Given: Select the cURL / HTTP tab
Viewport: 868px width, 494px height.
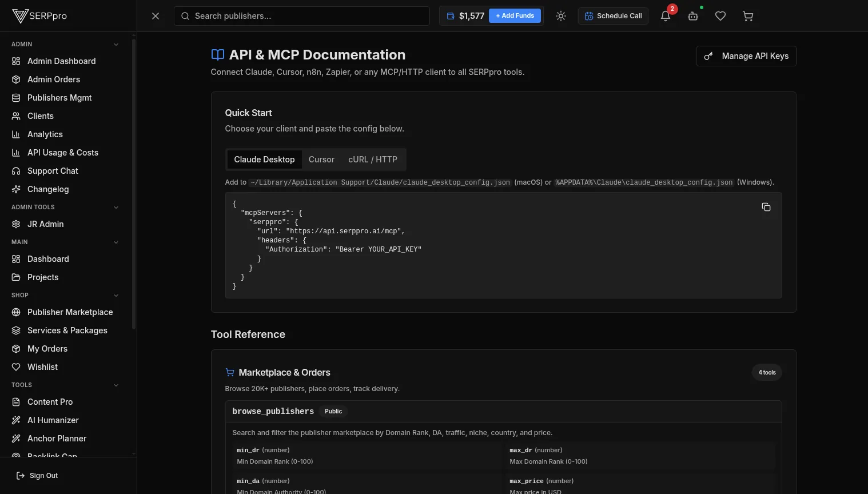Looking at the screenshot, I should [x=373, y=160].
